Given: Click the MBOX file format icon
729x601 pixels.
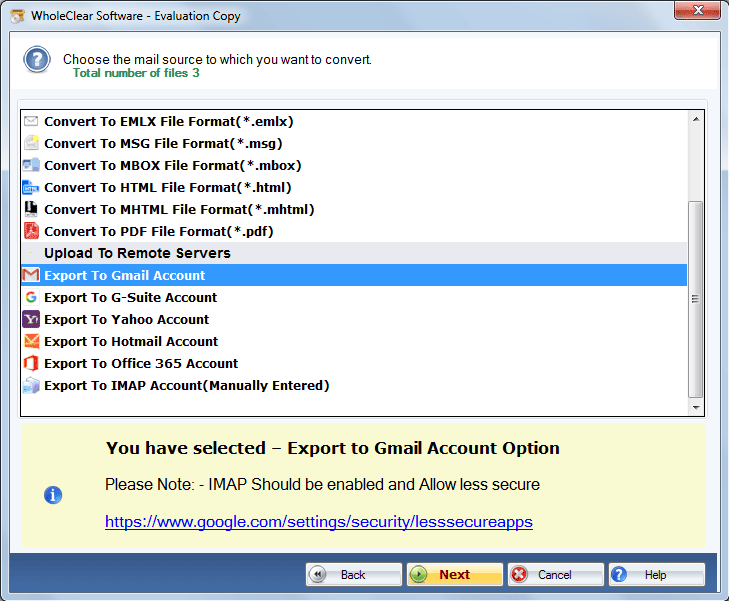Looking at the screenshot, I should point(31,165).
